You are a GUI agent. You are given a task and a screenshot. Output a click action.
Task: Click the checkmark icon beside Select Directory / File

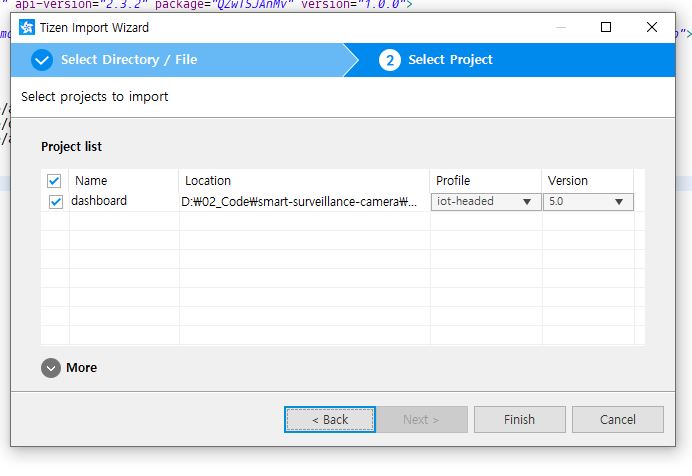click(42, 60)
